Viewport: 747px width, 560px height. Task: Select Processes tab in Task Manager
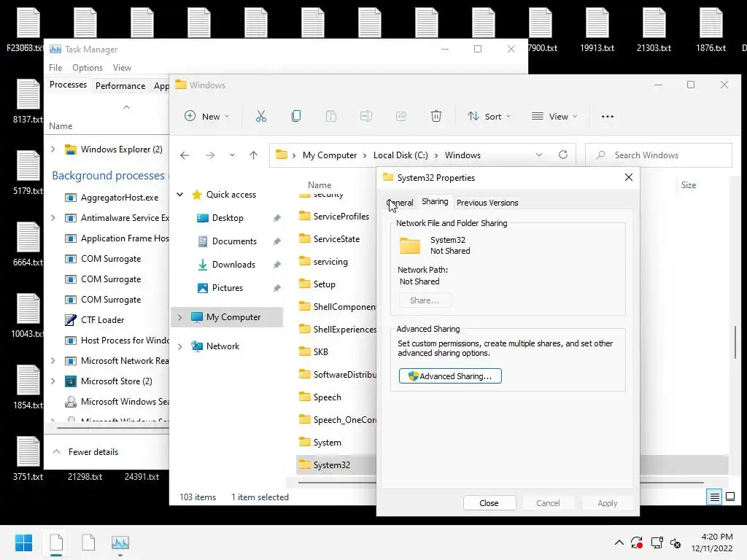pyautogui.click(x=68, y=85)
